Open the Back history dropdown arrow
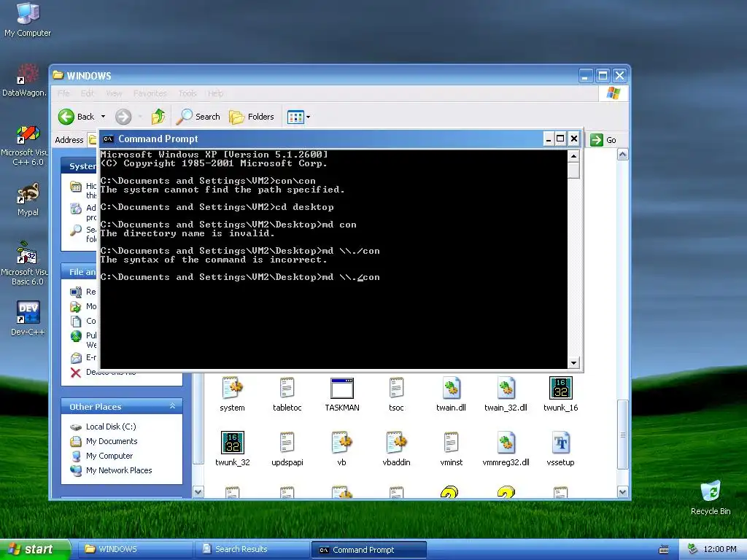 click(x=103, y=117)
